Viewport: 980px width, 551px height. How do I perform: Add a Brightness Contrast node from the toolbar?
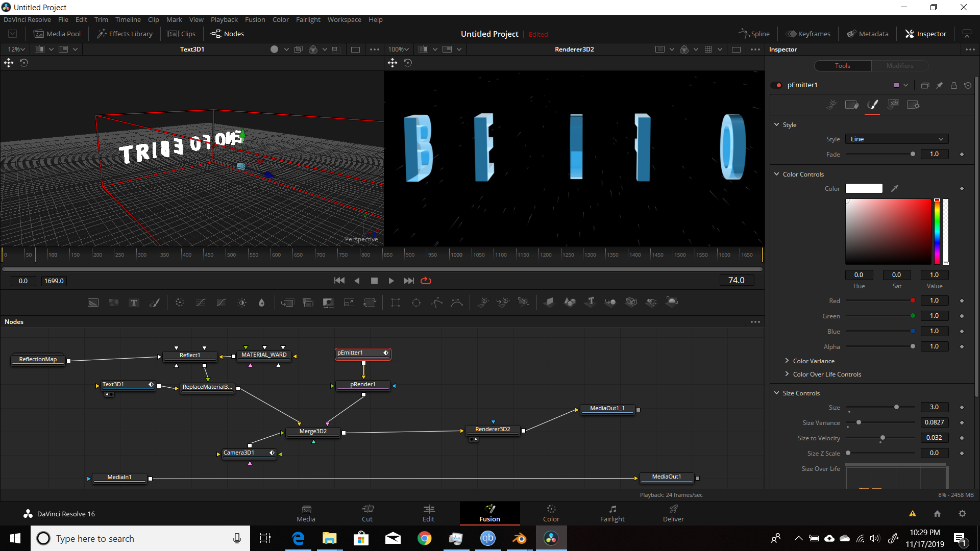click(242, 303)
